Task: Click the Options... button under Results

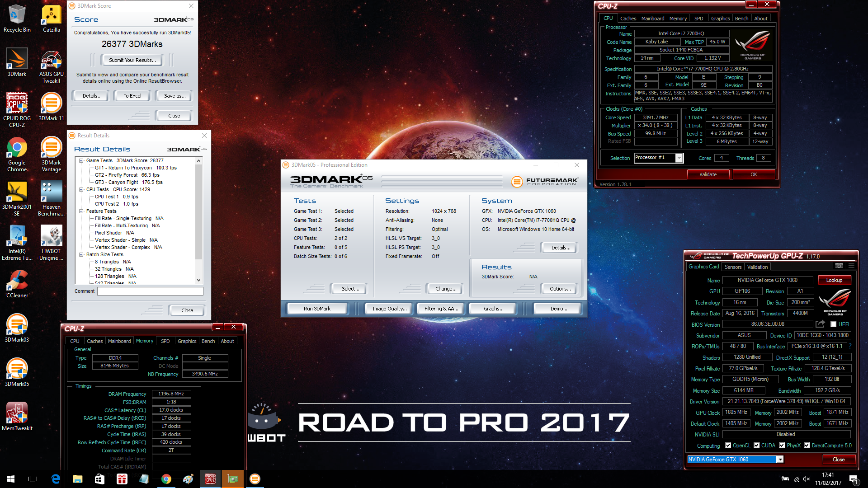Action: click(x=560, y=289)
